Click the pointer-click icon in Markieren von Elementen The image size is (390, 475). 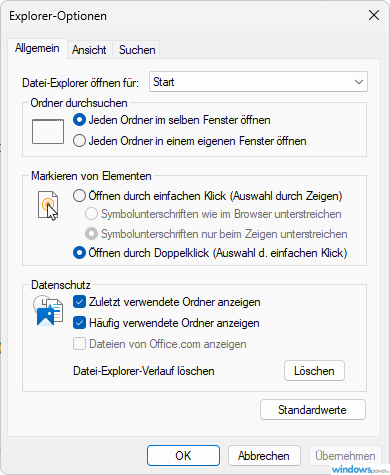coord(48,206)
